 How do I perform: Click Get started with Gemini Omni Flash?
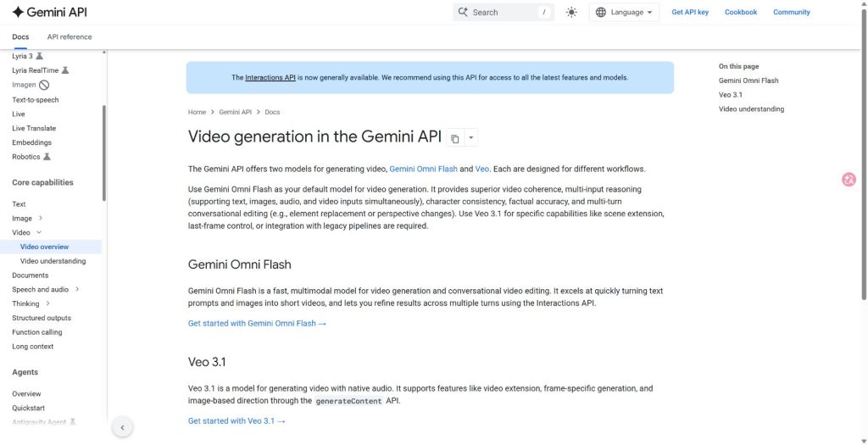(x=257, y=324)
